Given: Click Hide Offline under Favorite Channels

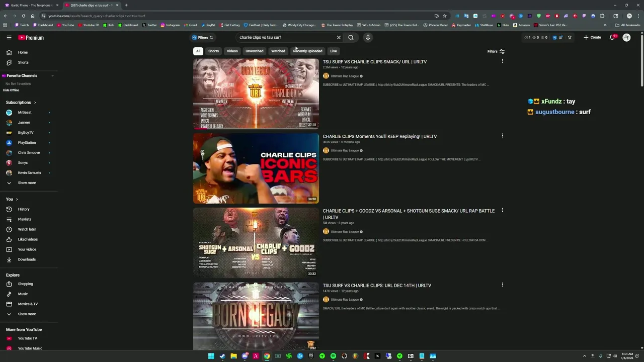Looking at the screenshot, I should click(x=11, y=90).
